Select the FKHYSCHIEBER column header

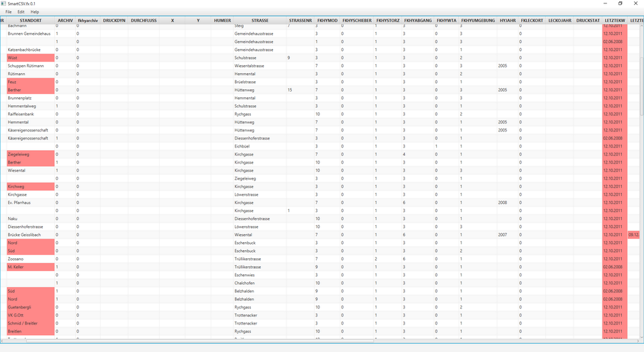click(357, 21)
